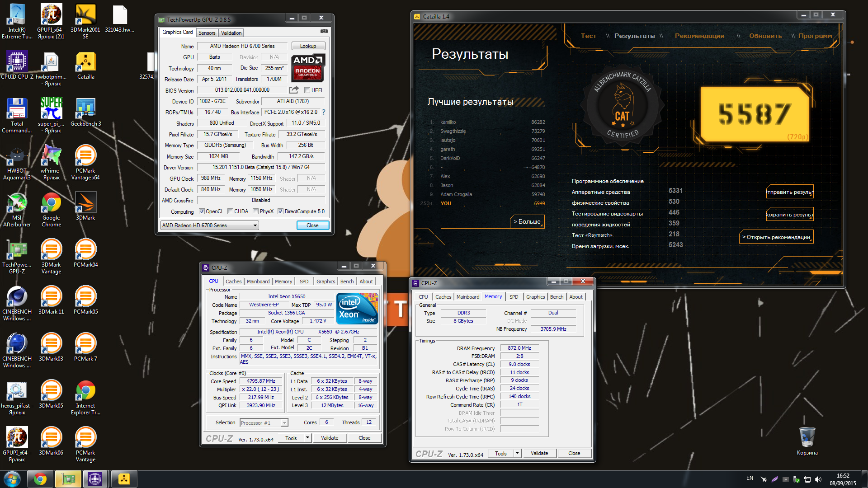
Task: Click the GPU-Z BIOS save/share icon
Action: pyautogui.click(x=294, y=90)
